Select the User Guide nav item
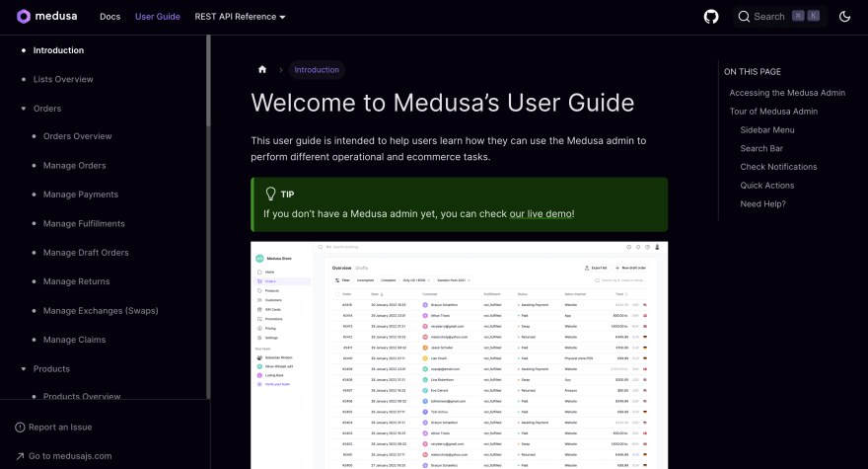 158,17
